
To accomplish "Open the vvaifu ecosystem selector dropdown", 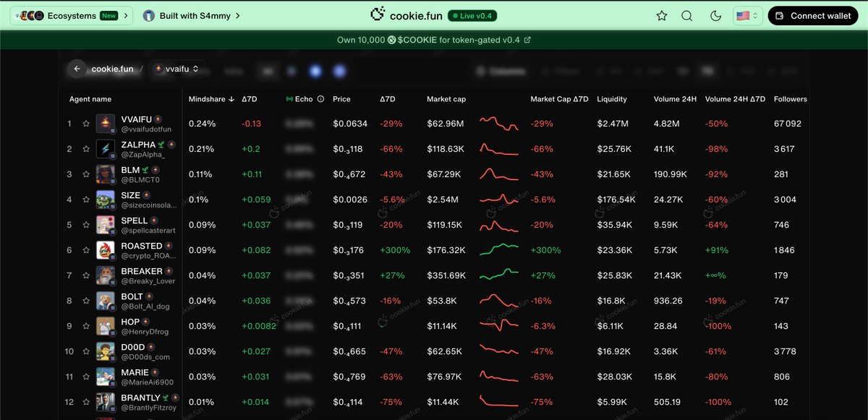I will point(177,69).
